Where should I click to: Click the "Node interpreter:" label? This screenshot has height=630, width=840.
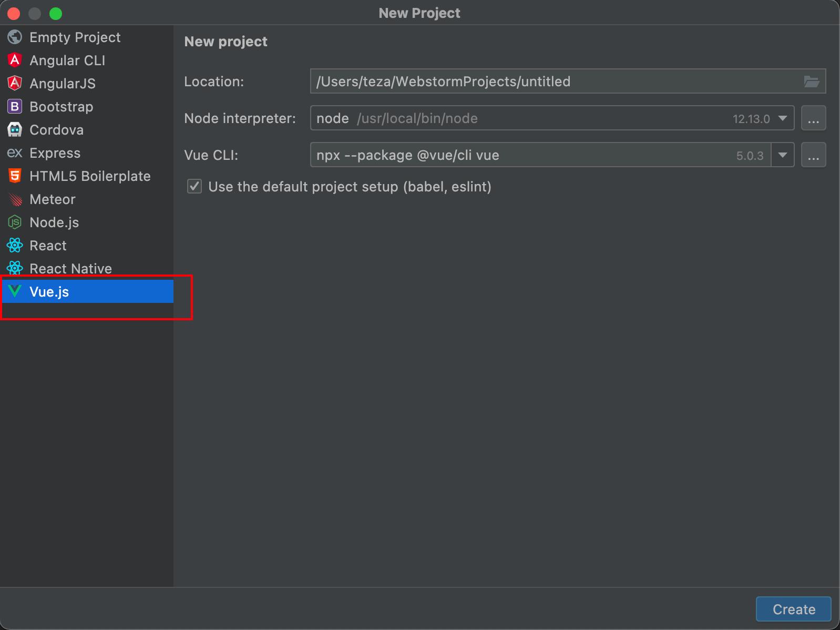[240, 118]
